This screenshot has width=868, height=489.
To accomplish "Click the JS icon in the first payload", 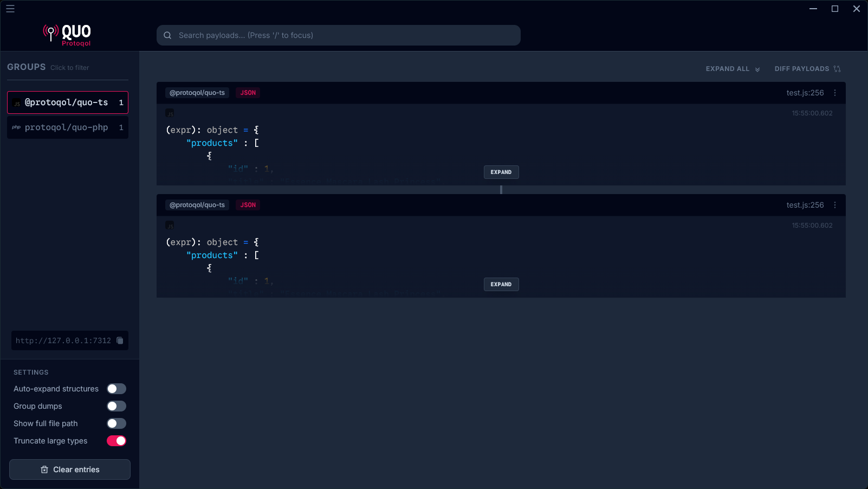I will [170, 113].
